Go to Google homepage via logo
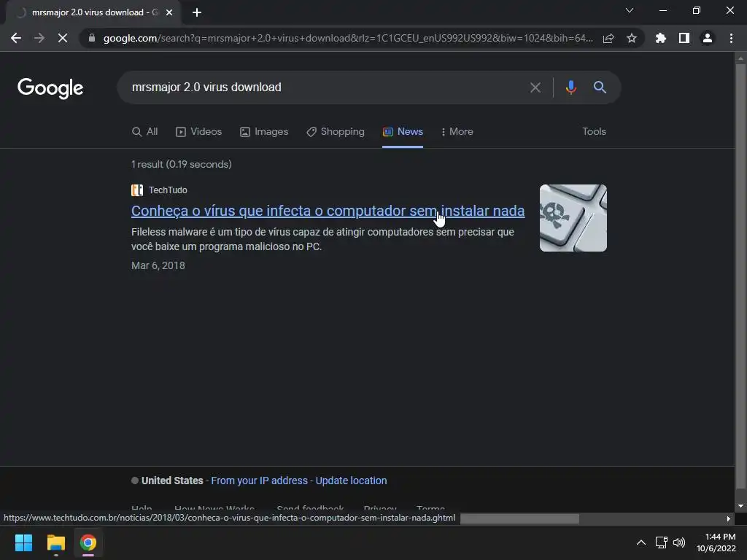This screenshot has width=747, height=560. pyautogui.click(x=50, y=88)
